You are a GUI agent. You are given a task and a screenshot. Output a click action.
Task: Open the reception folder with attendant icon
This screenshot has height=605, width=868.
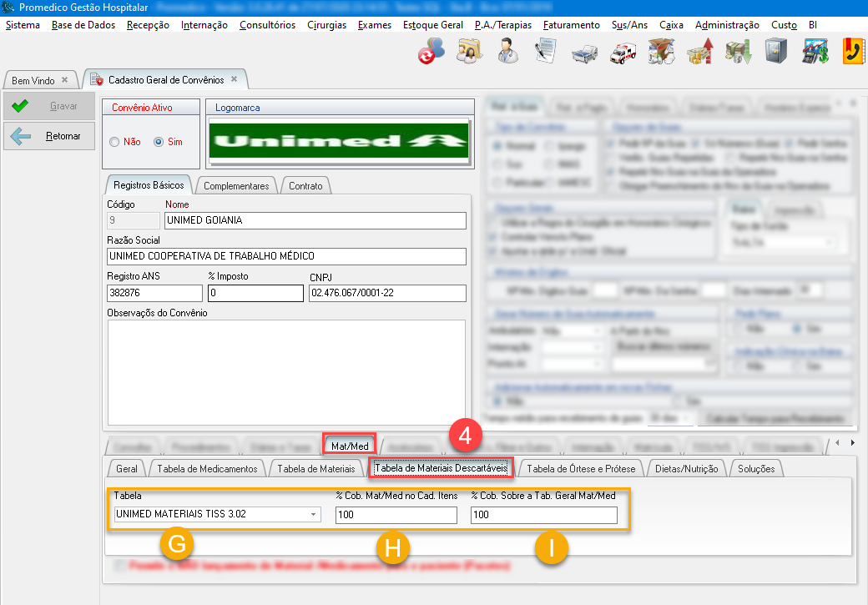pyautogui.click(x=469, y=51)
